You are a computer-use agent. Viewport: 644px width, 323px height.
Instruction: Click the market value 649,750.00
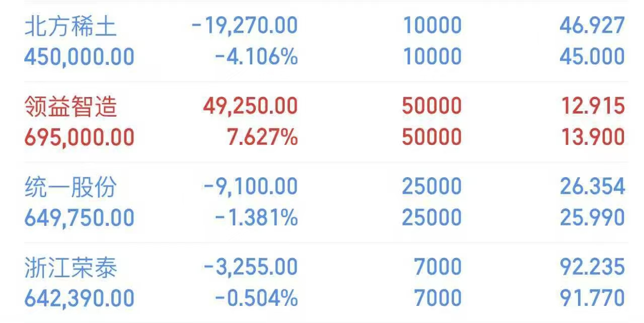click(79, 218)
